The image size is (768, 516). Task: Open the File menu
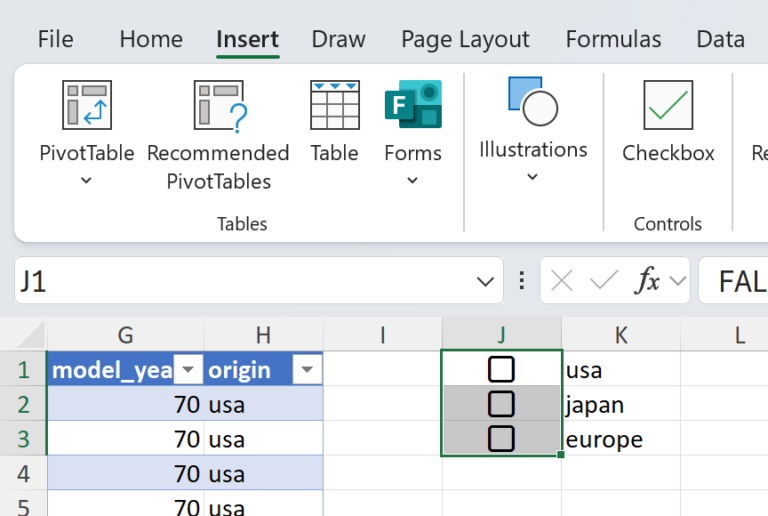click(x=56, y=40)
